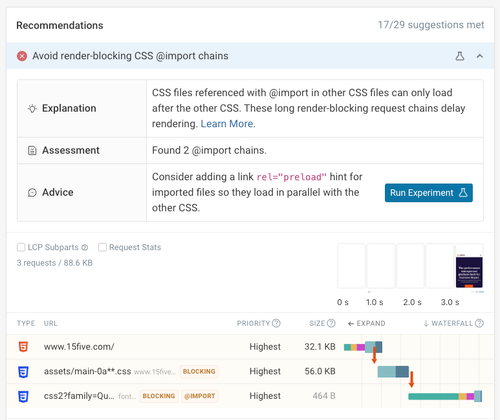Click the BLOCKING badge on main-0a**.css row
This screenshot has height=420, width=500.
point(199,371)
